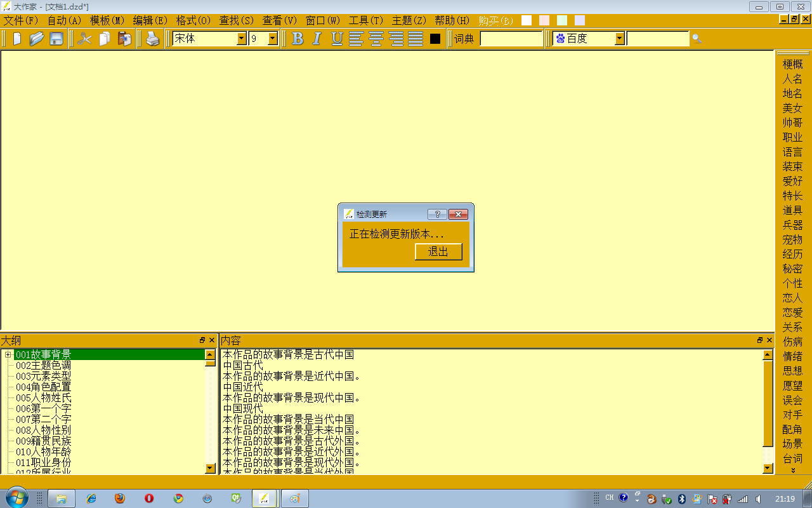Click the Copy icon in toolbar
The image size is (812, 508).
coord(105,39)
